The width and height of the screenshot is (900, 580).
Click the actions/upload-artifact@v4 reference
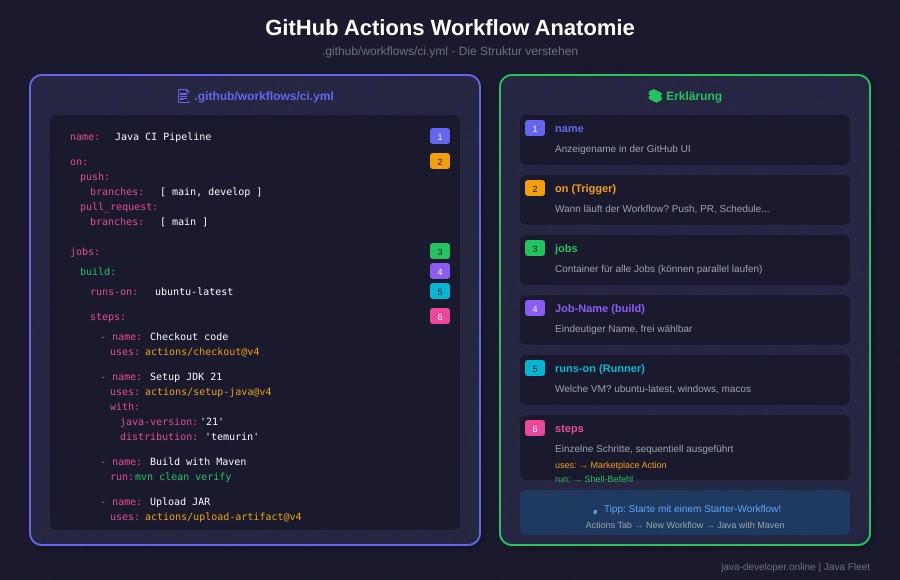[x=222, y=516]
